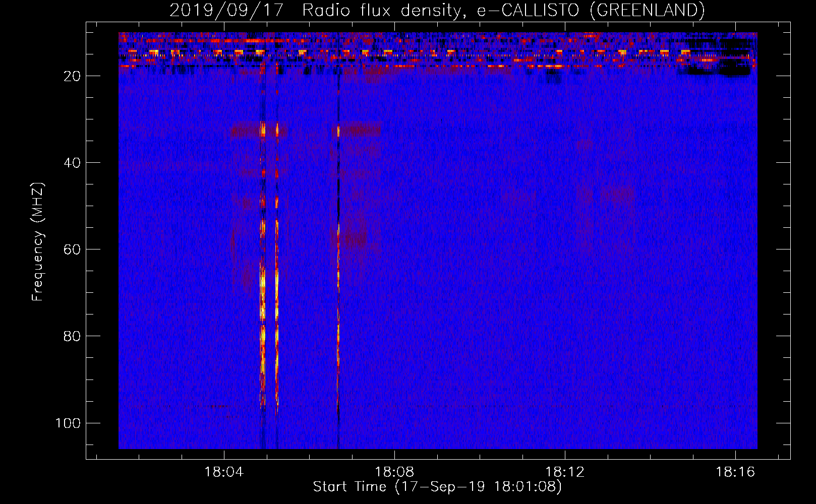The image size is (816, 504).
Task: Click the 40 MHz y-axis tick label
Action: click(x=72, y=163)
